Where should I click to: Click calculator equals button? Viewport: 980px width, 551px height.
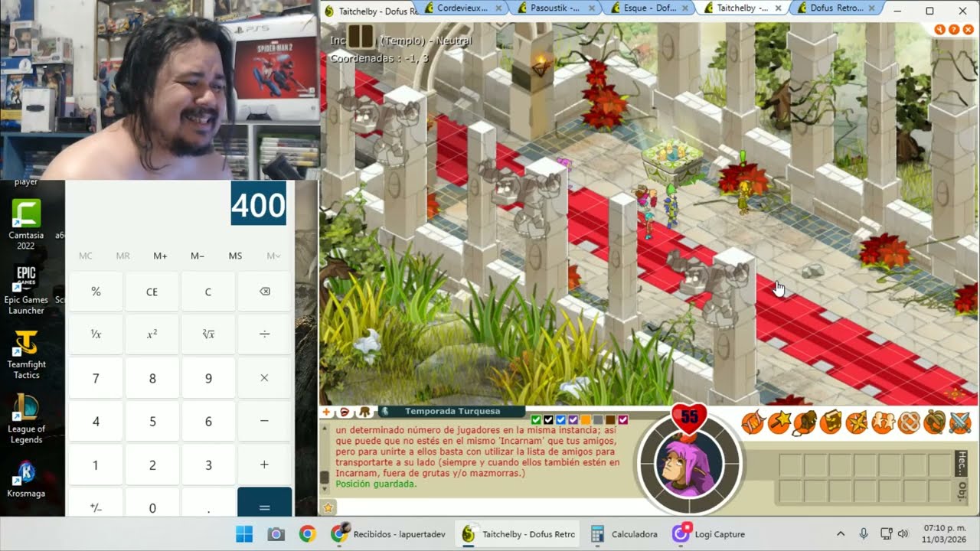click(x=264, y=502)
